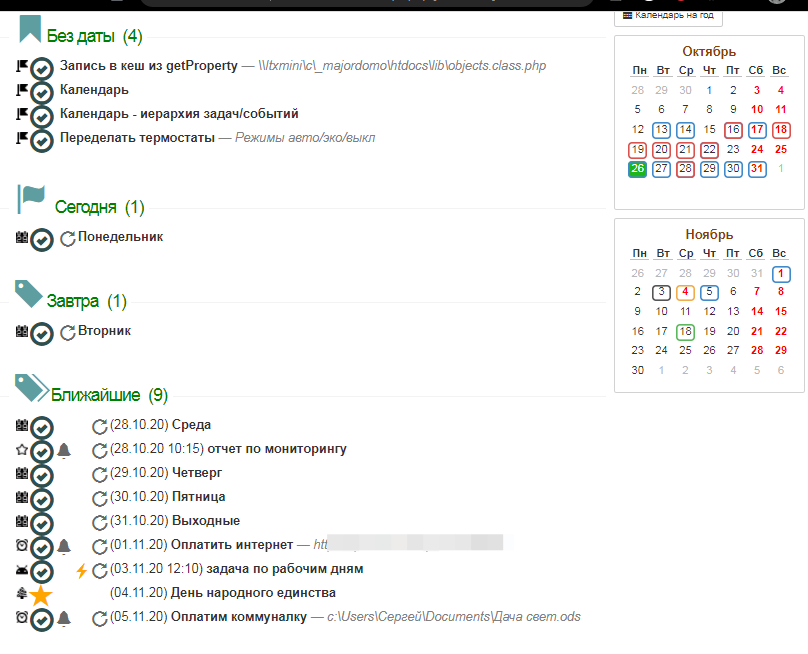Select October 13 in the calendar
Image resolution: width=808 pixels, height=654 pixels.
click(x=661, y=130)
